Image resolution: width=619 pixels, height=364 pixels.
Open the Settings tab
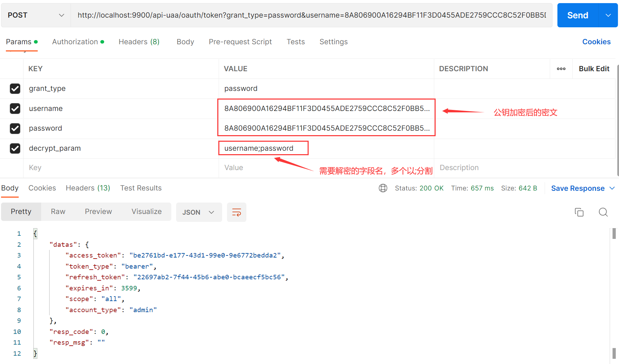(x=334, y=42)
